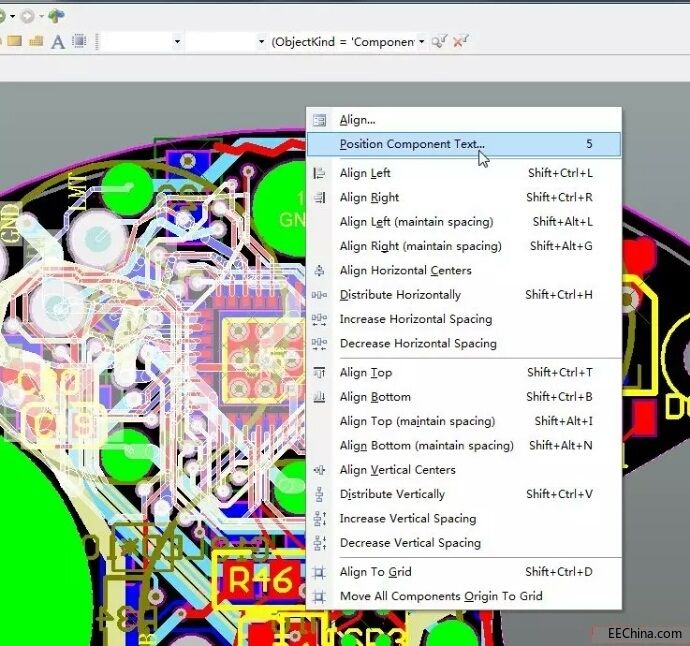Expand the ObjectKind filter dropdown
Screen dimensions: 690x646
tap(422, 42)
